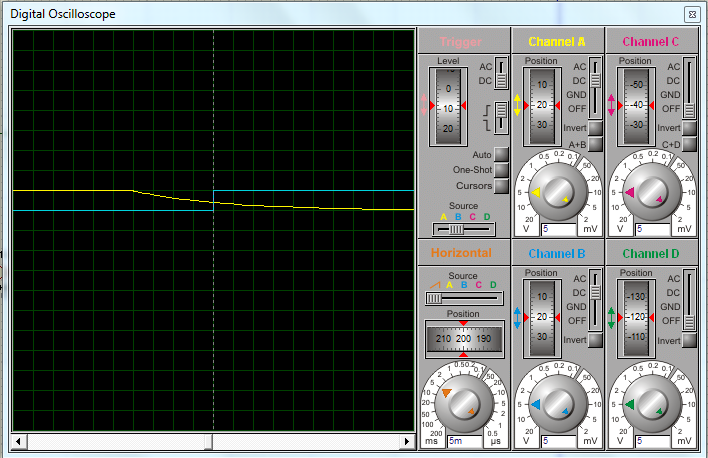Click the Channel C panel header
708x458 pixels.
click(x=652, y=41)
